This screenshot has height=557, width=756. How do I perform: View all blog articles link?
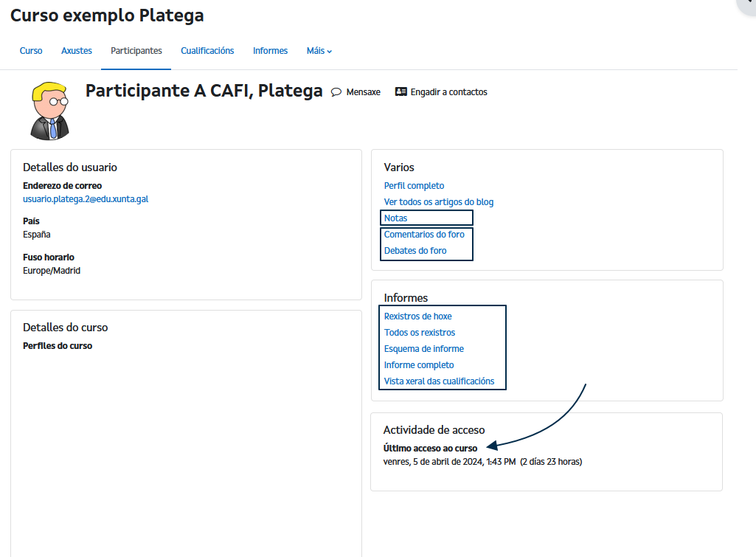coord(439,202)
